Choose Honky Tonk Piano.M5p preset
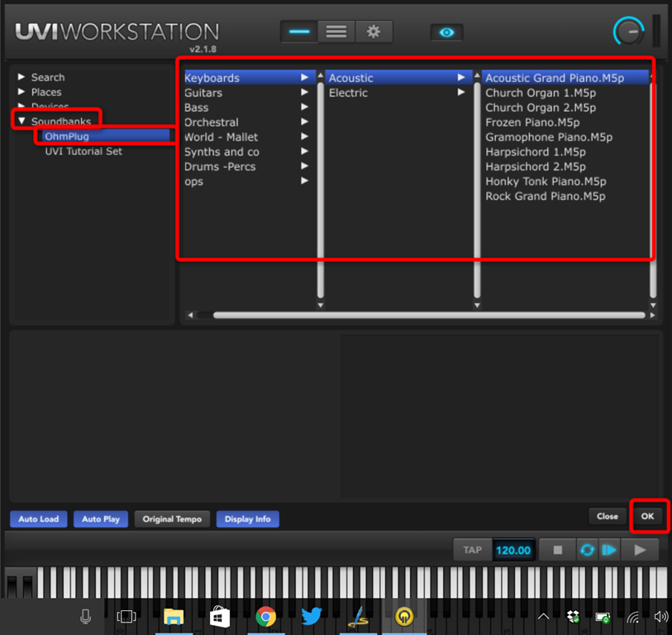Viewport: 672px width, 635px height. coord(546,181)
